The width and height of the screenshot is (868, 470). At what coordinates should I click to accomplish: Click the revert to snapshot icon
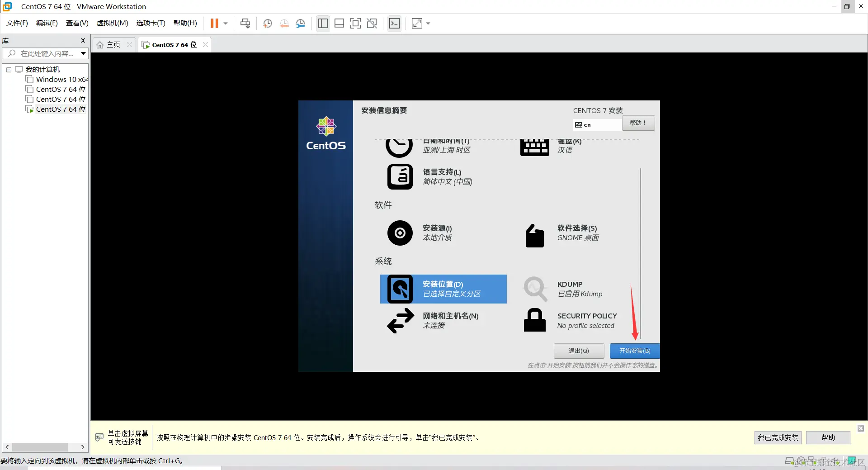point(284,24)
